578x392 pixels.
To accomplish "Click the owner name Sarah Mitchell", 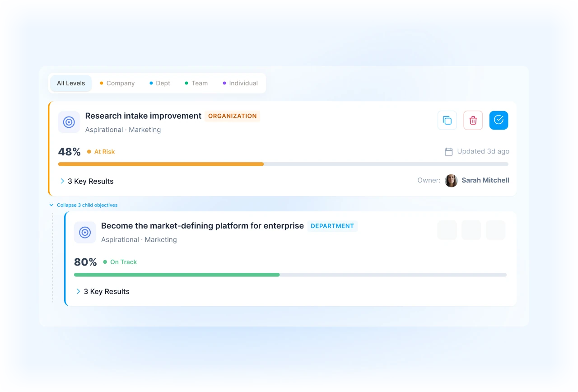I will point(485,180).
